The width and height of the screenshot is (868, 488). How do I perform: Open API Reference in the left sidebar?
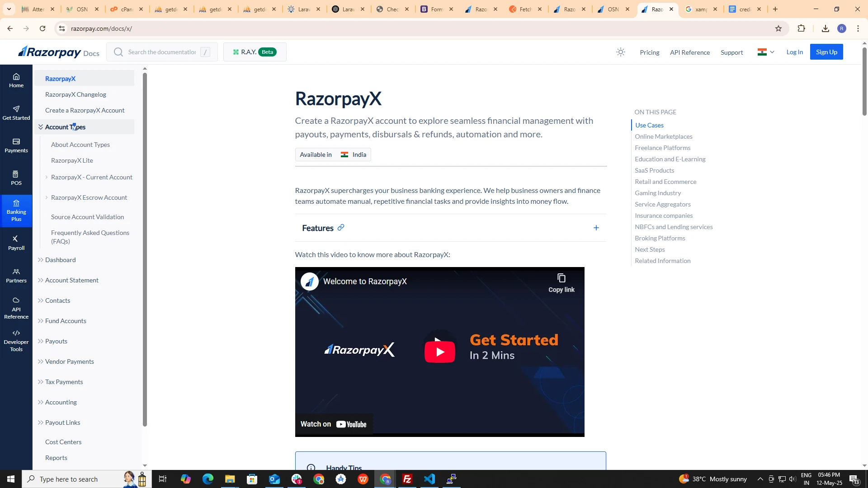[16, 308]
